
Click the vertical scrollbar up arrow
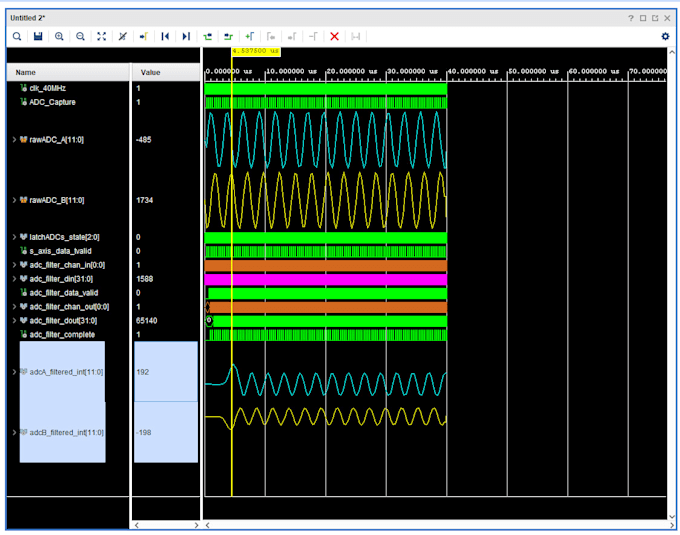(x=672, y=52)
